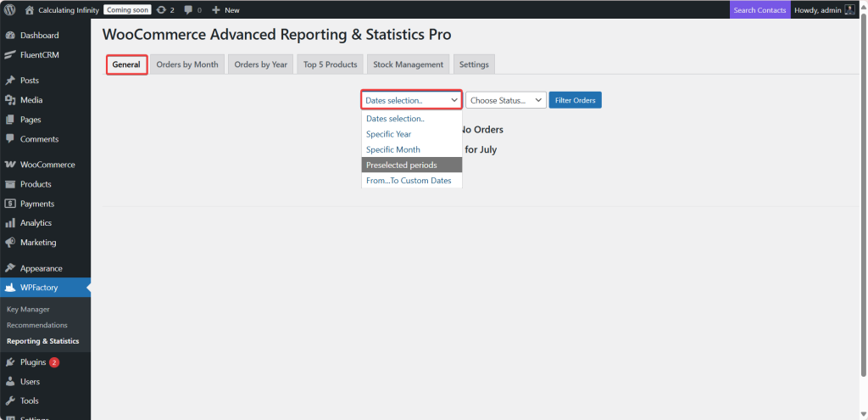Screen dimensions: 868x420
Task: Click the Tools wrench icon
Action: tap(10, 401)
